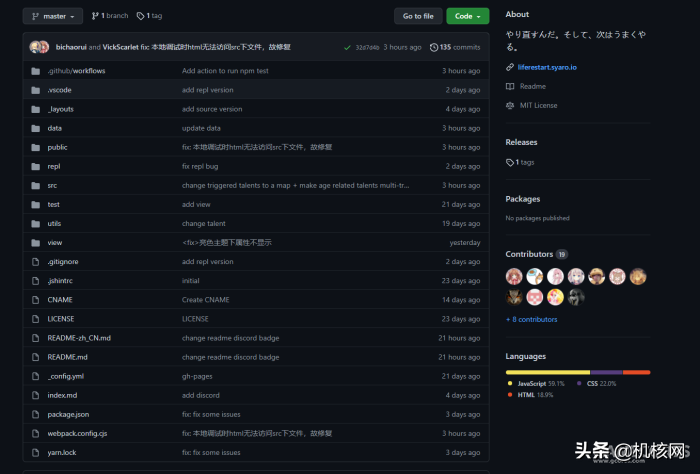Open commit message 'change talent'
700x474 pixels.
204,224
